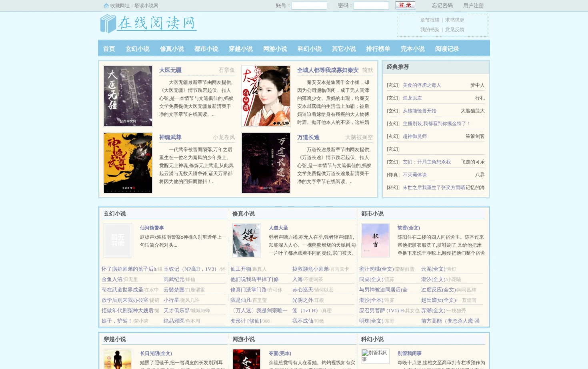Open the 玄幻小说 nav menu item

(x=138, y=49)
